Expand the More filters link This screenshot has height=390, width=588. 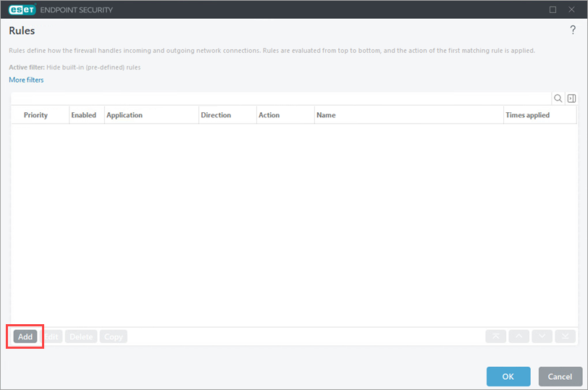point(26,80)
